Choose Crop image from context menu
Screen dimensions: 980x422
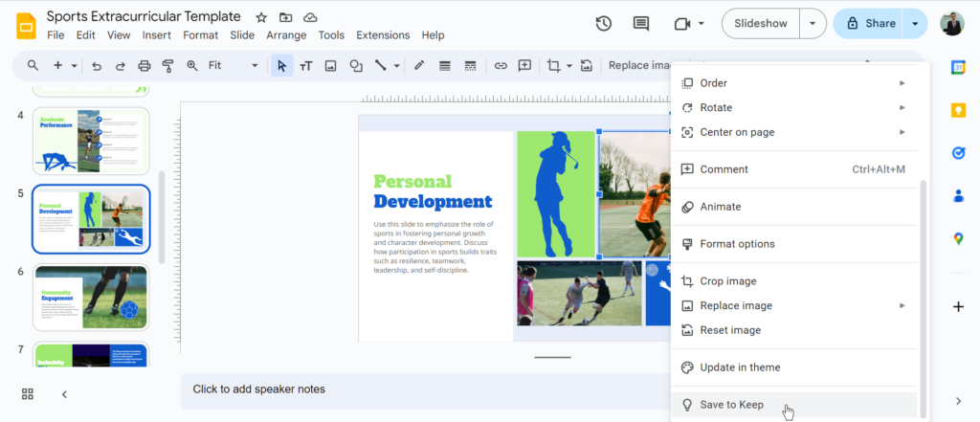pos(728,281)
